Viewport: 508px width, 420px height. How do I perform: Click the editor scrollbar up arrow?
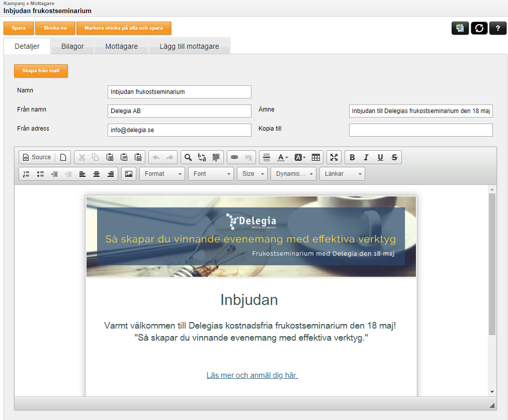(492, 189)
